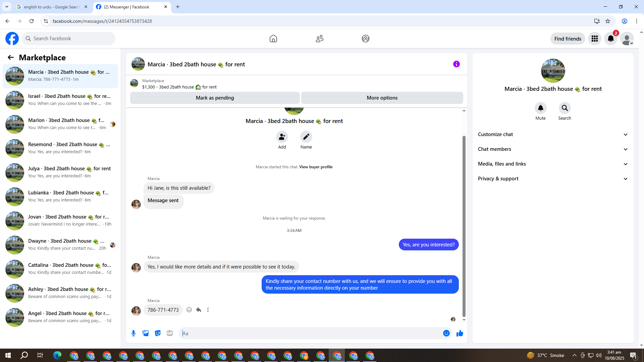Screen dimensions: 644x362
Task: Attach a file using the photo icon
Action: (x=146, y=333)
